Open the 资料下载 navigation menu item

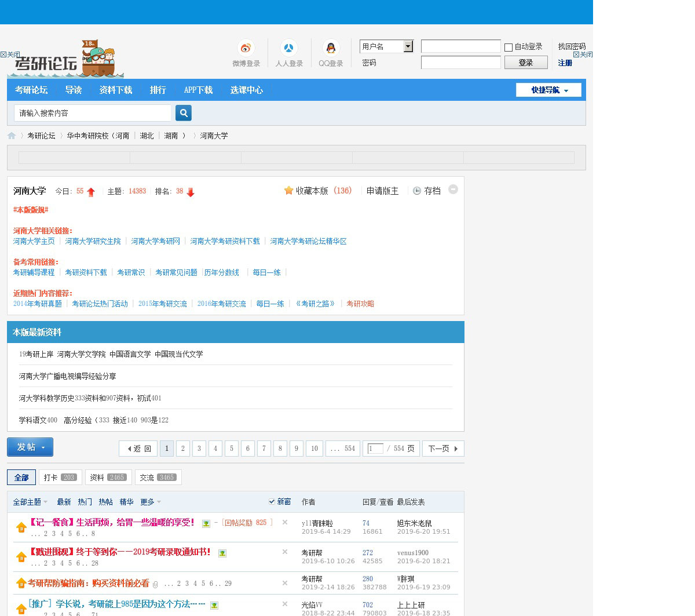click(x=116, y=90)
